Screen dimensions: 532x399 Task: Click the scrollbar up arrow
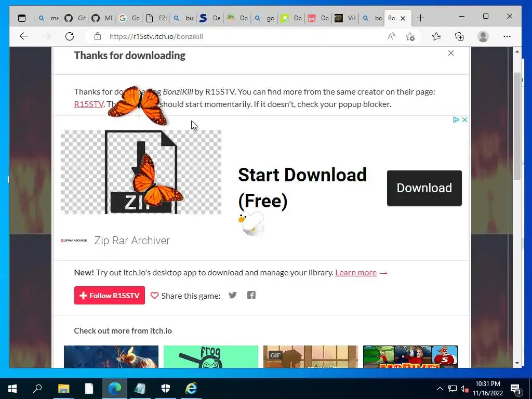(517, 51)
